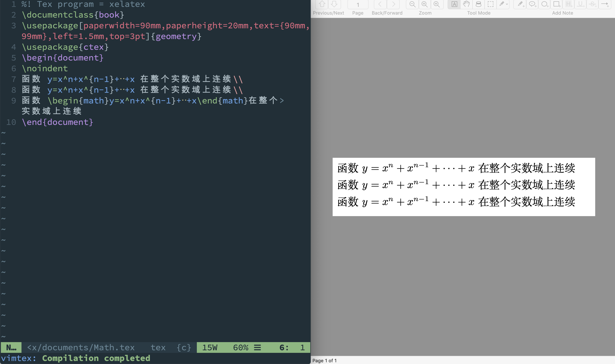This screenshot has width=615, height=364.
Task: Add a box annotation
Action: (556, 4)
